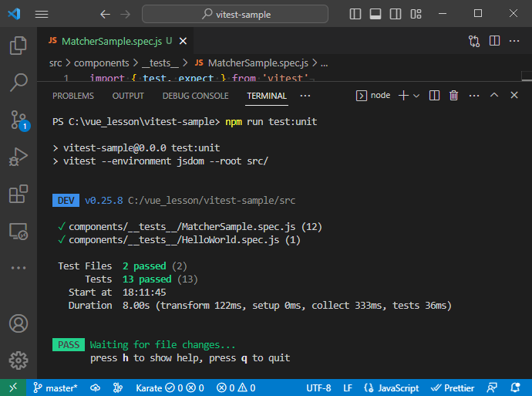Viewport: 532px width, 396px height.
Task: Toggle the bottom panel layout button
Action: pos(375,14)
